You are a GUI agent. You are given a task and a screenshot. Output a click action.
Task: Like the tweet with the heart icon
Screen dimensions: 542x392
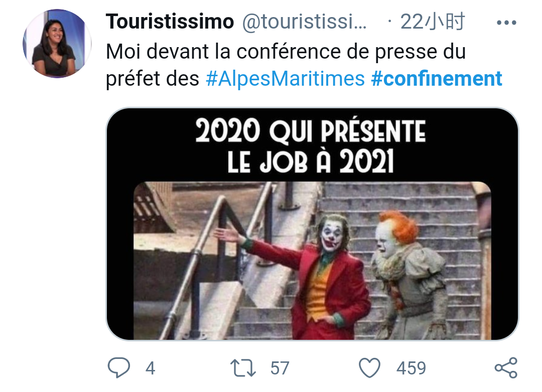click(369, 368)
